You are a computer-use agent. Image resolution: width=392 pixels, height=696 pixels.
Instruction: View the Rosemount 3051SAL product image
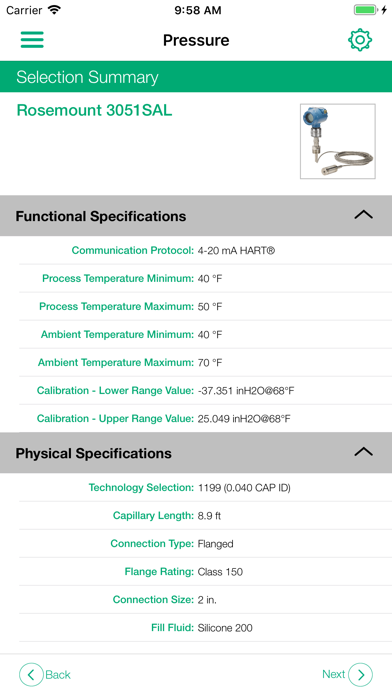point(338,141)
